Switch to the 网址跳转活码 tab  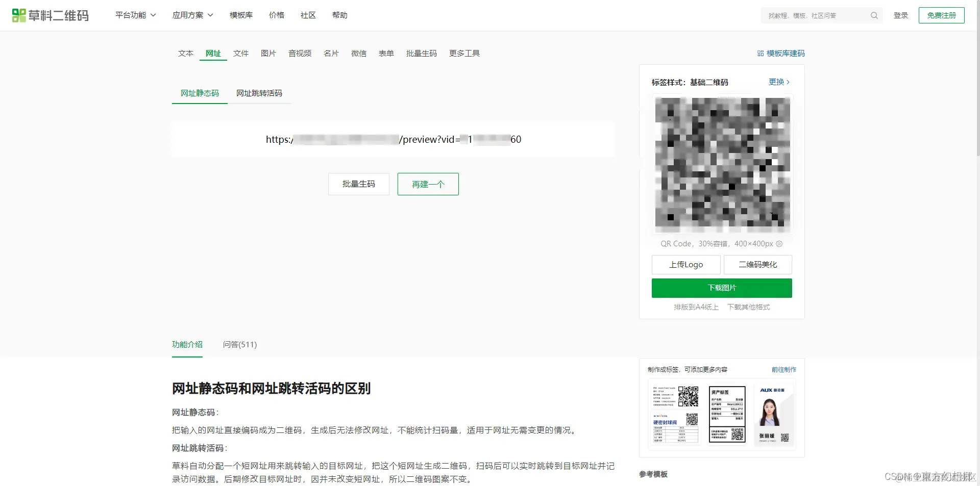(x=259, y=93)
